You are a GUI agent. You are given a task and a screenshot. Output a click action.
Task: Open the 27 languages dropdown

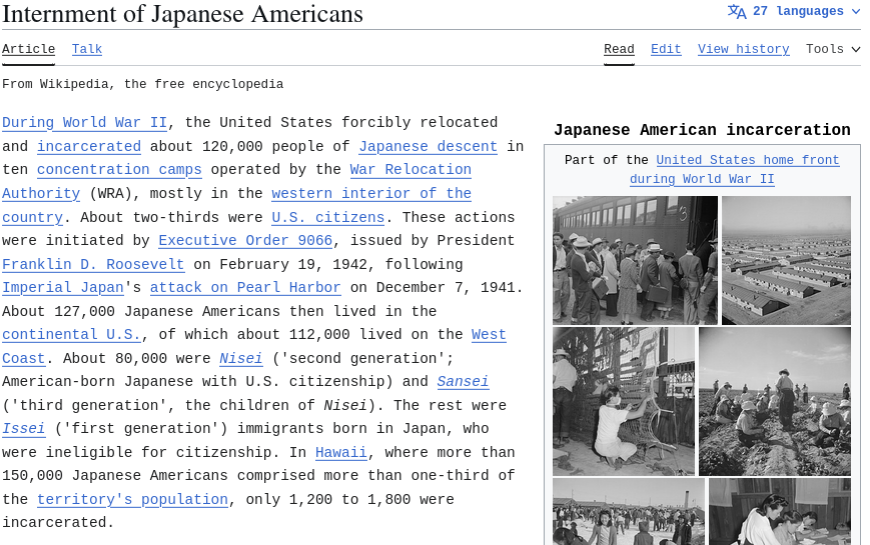click(793, 12)
